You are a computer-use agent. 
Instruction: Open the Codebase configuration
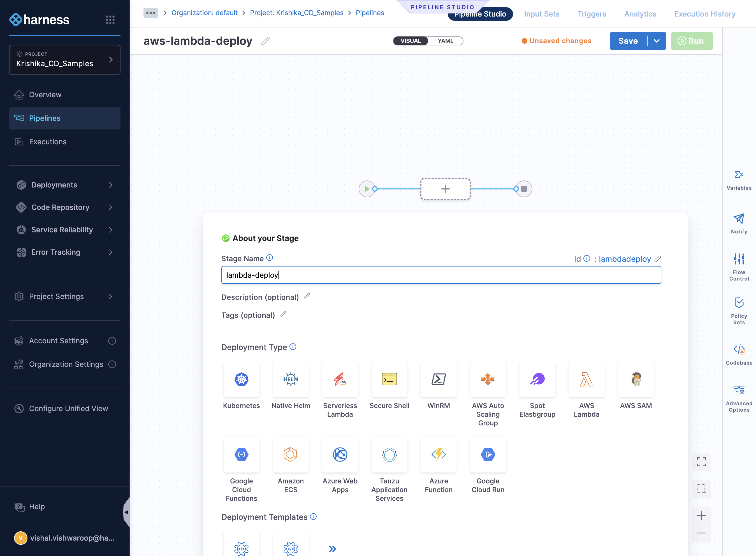(739, 355)
